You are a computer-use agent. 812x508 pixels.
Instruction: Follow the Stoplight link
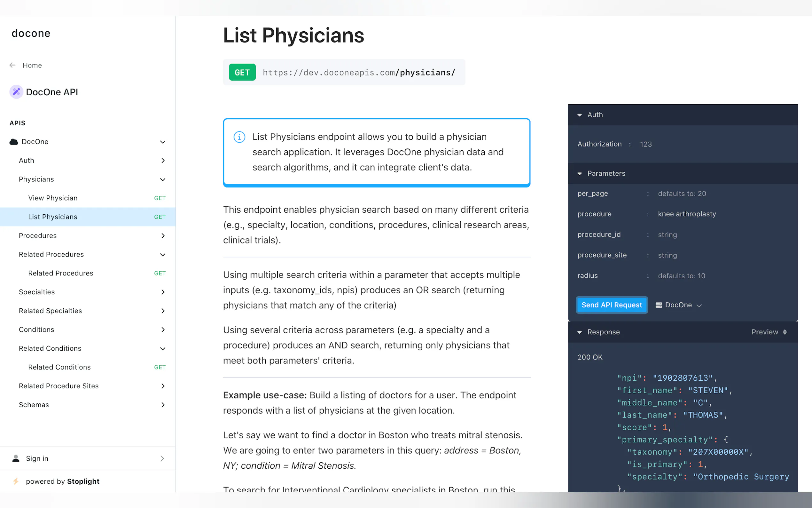coord(83,481)
